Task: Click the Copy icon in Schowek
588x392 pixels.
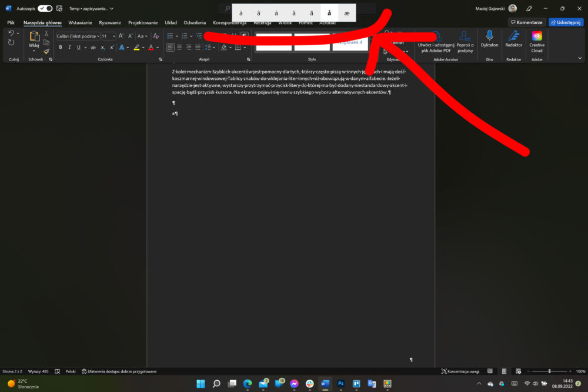Action: click(x=46, y=42)
